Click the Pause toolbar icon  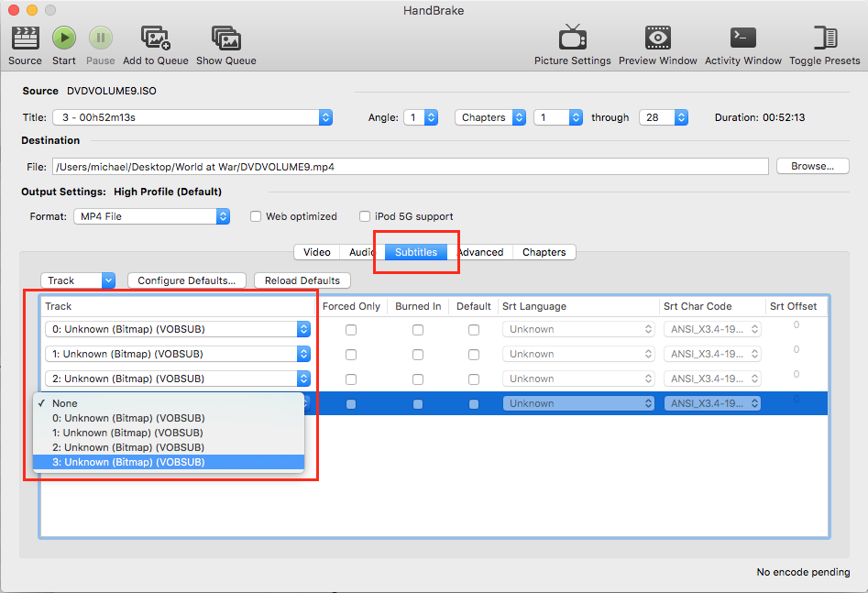tap(101, 38)
